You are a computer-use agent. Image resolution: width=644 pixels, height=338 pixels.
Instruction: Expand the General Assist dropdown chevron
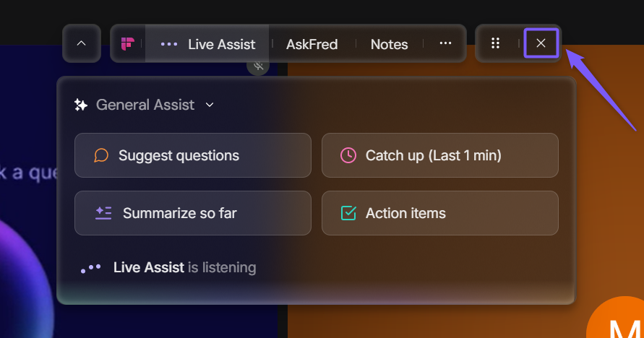(x=210, y=105)
